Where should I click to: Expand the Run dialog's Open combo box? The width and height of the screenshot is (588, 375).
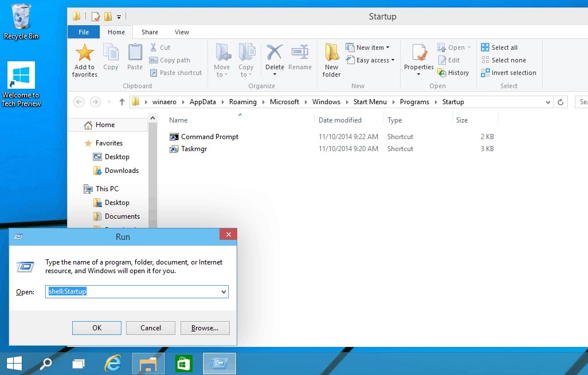[x=224, y=291]
